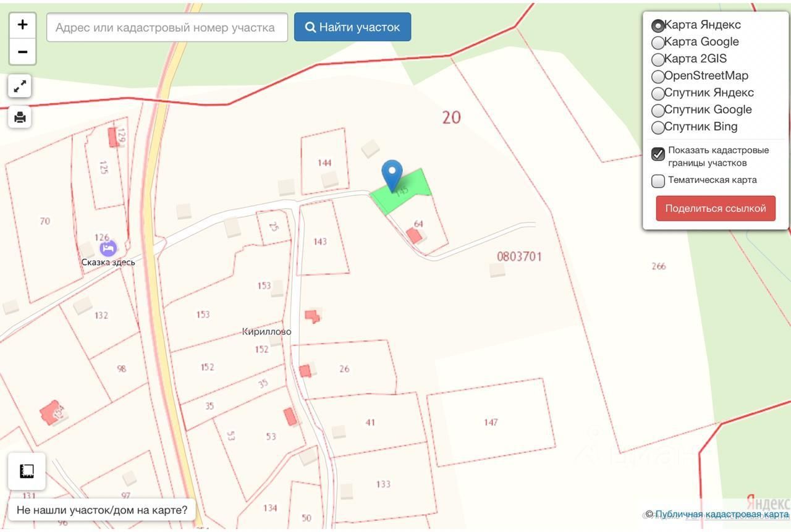Click the Сказка здесь place label
Image resolution: width=791 pixels, height=532 pixels.
tap(108, 262)
